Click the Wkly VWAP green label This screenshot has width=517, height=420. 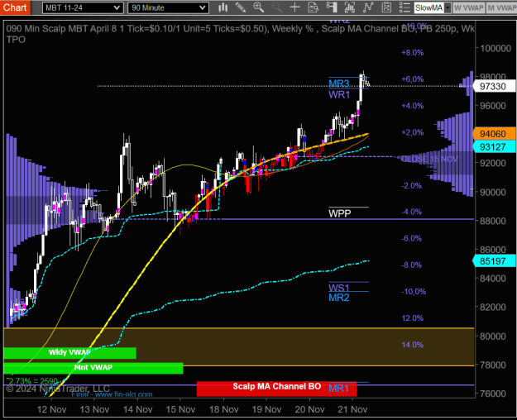tap(69, 352)
